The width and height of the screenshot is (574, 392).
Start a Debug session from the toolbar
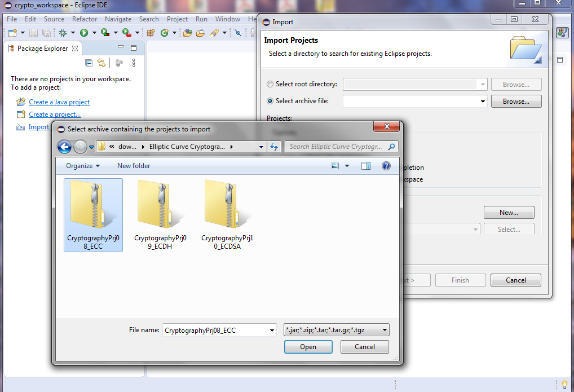[x=62, y=32]
